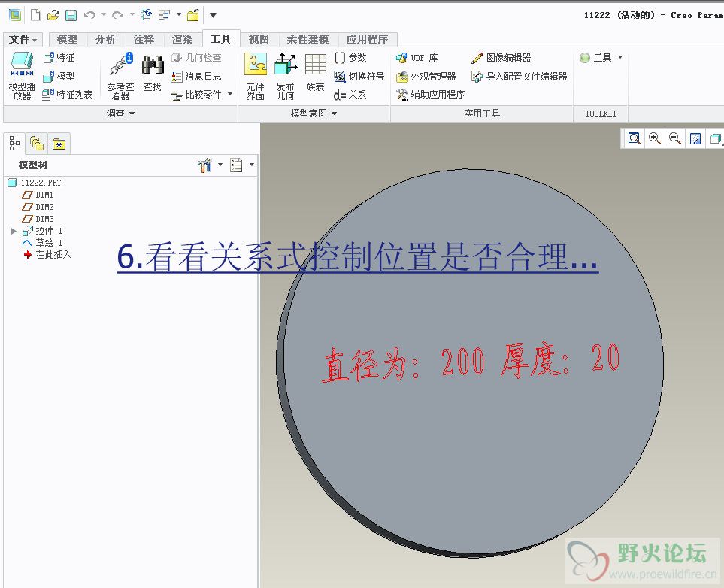Click the Model info icon

(59, 76)
